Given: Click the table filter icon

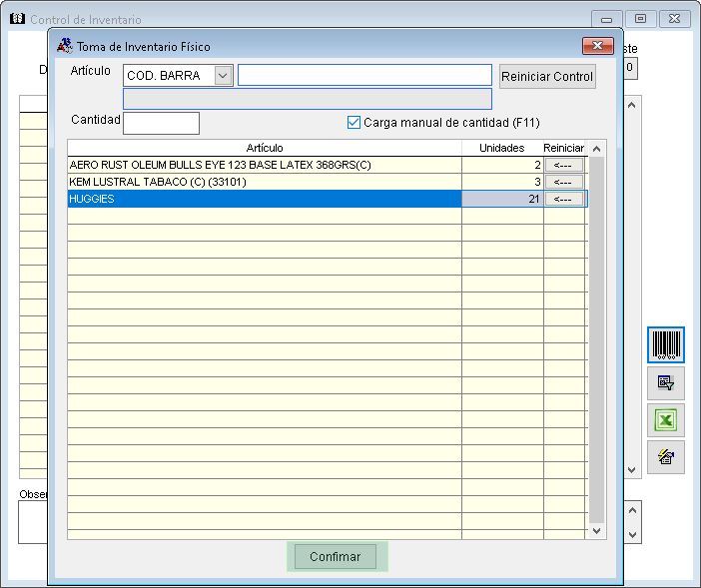Looking at the screenshot, I should [x=666, y=383].
